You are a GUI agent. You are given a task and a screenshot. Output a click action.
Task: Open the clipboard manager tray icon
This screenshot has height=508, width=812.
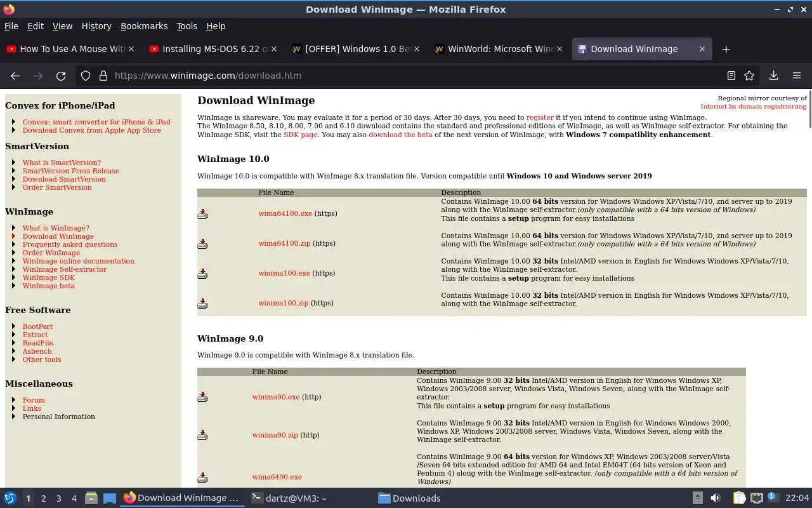(739, 498)
